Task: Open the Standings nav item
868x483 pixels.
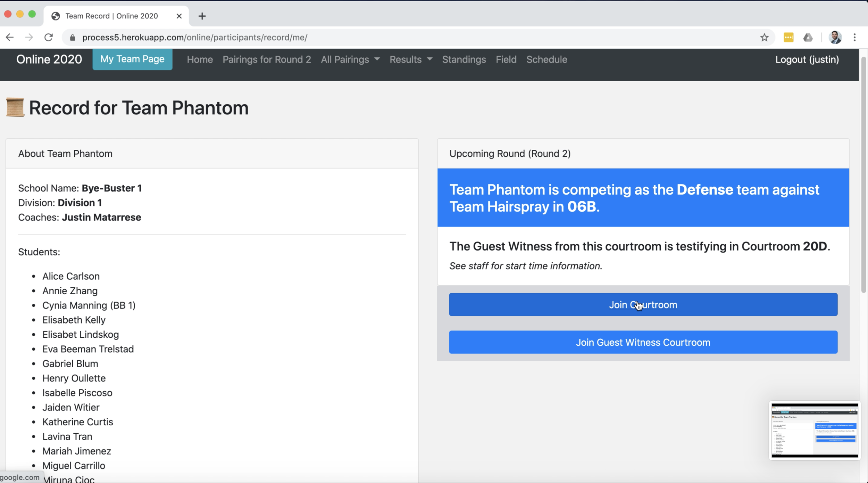Action: click(464, 59)
